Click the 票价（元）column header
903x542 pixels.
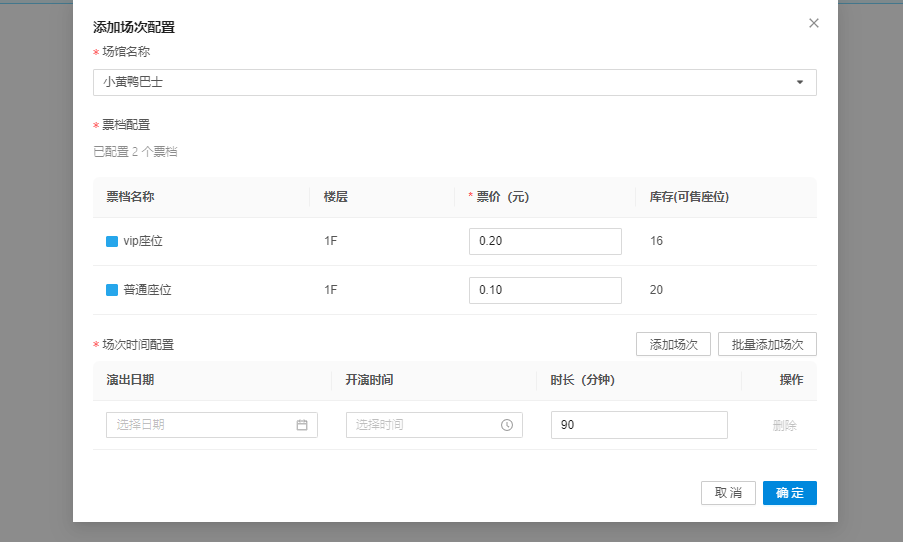502,197
